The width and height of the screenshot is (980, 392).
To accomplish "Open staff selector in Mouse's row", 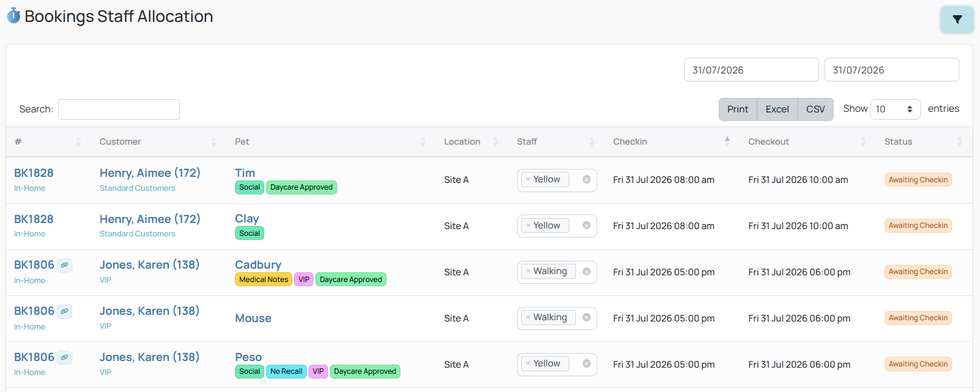I will [x=557, y=318].
